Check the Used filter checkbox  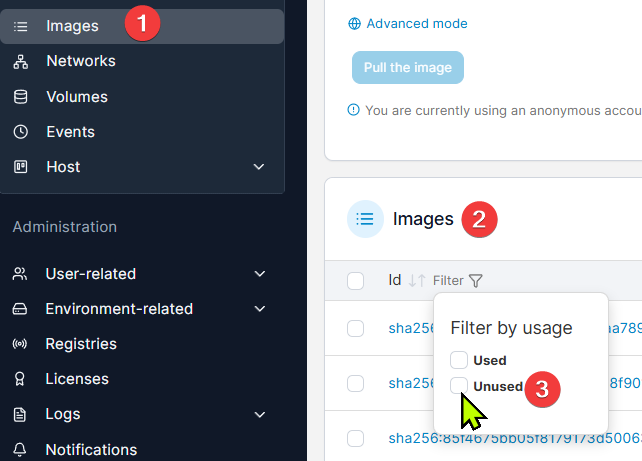459,360
